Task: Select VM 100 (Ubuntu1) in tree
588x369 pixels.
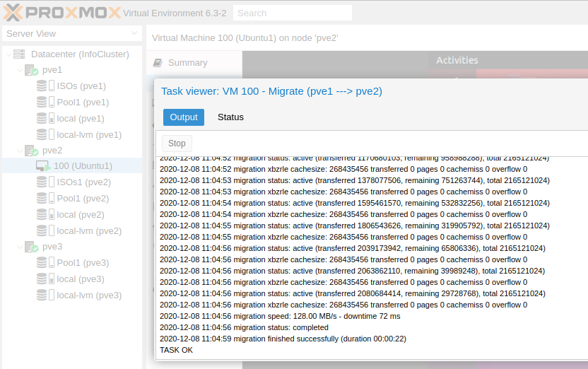Action: click(x=83, y=166)
